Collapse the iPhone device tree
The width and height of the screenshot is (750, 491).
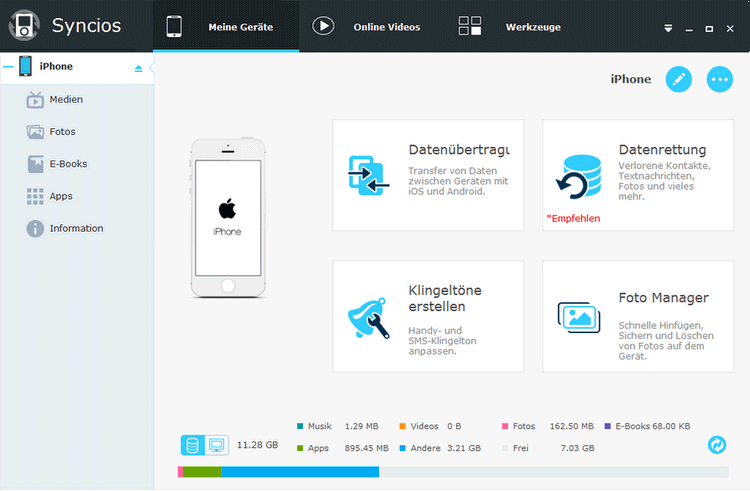coord(8,67)
